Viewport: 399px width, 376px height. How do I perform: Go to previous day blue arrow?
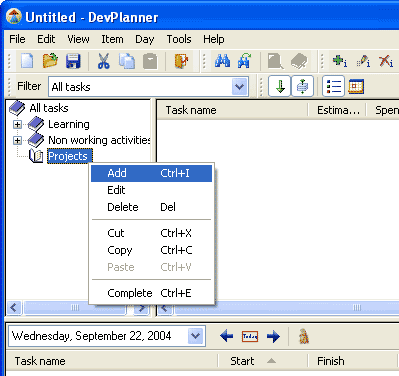[227, 336]
